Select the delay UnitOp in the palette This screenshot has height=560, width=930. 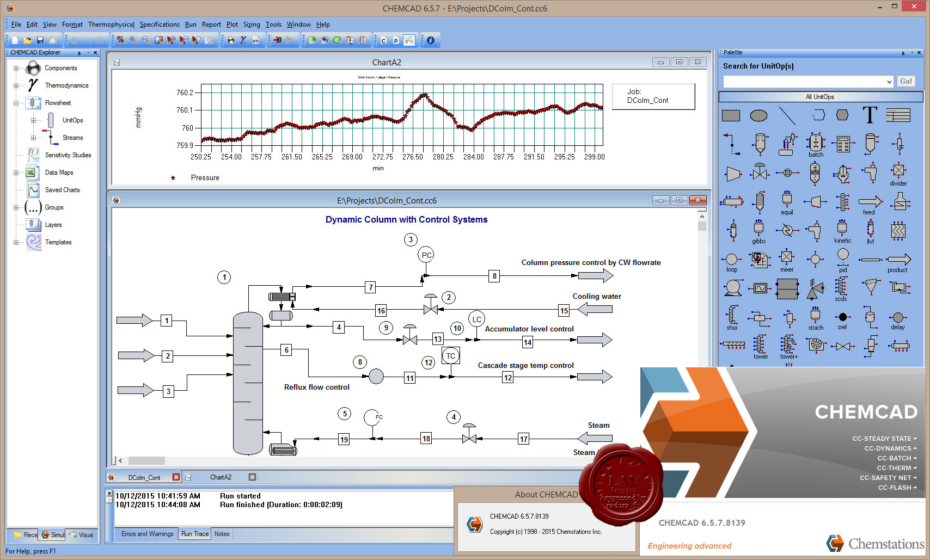coord(898,321)
